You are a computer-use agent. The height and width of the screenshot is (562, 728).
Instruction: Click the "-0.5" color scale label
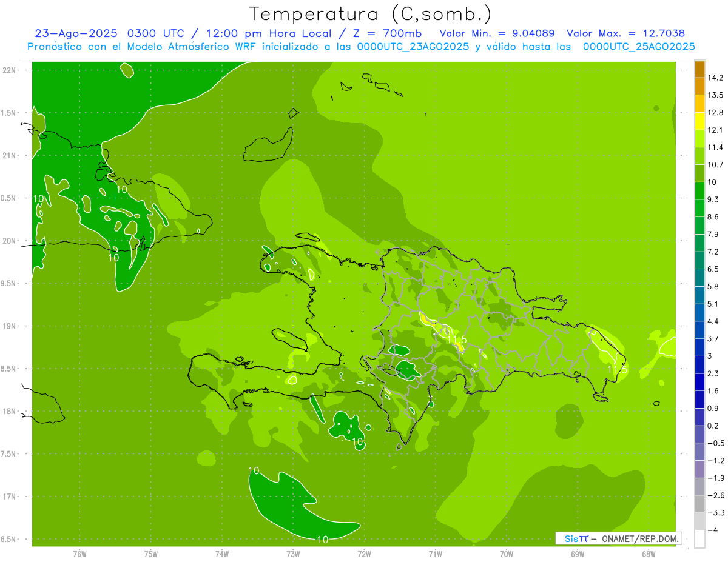(716, 443)
